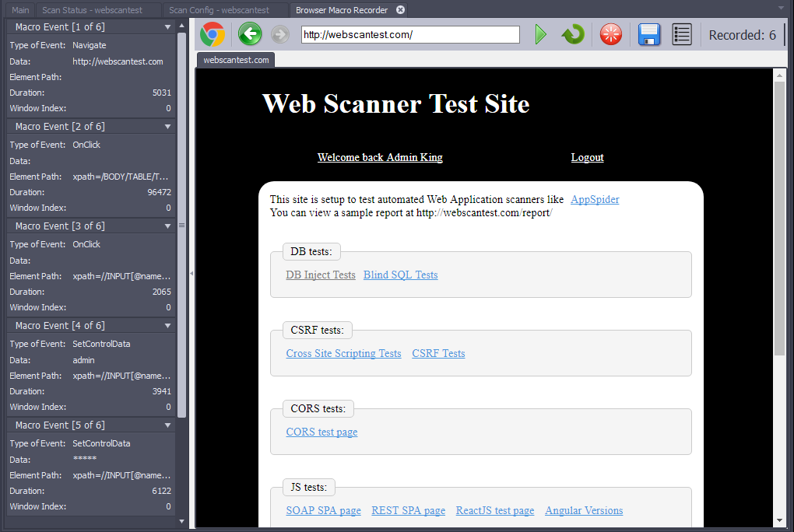Click the events panel scroll down arrow
Viewport: 794px width, 532px height.
coord(182,521)
